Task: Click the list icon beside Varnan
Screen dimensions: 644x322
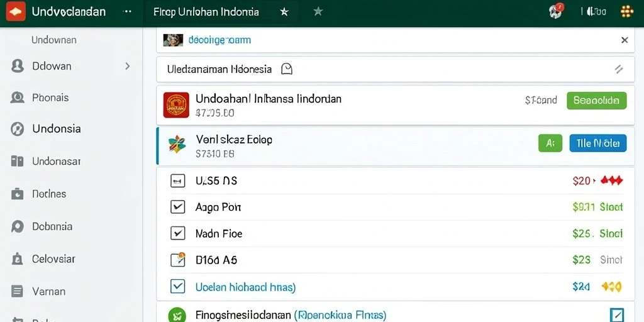Action: [x=17, y=291]
